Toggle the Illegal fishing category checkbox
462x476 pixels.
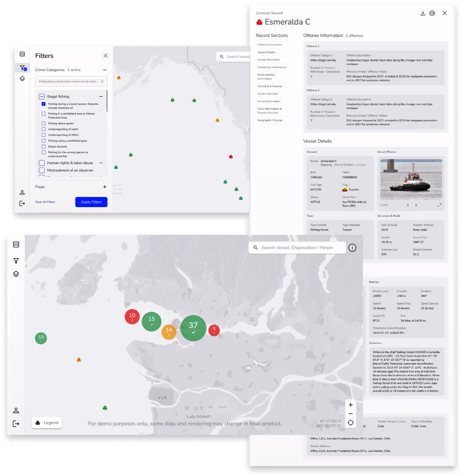pyautogui.click(x=42, y=96)
